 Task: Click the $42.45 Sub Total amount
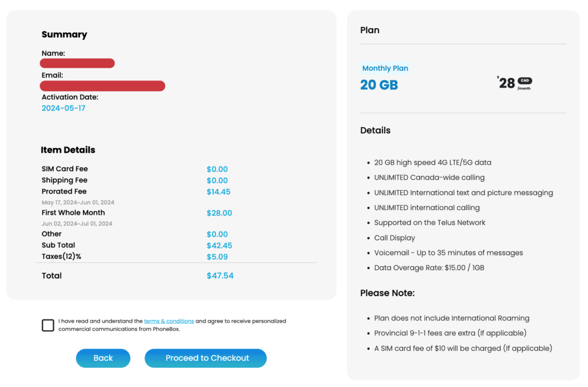coord(219,246)
